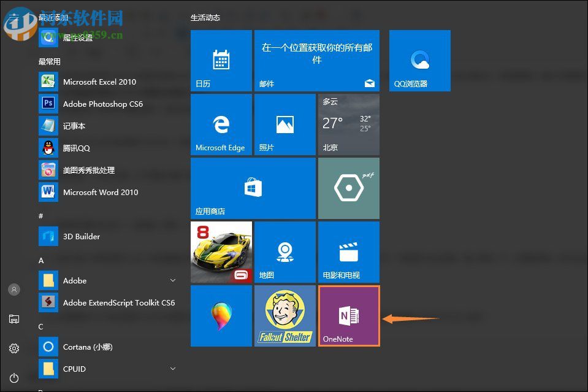The image size is (588, 392).
Task: Open the Adobe folder entry
Action: click(109, 280)
